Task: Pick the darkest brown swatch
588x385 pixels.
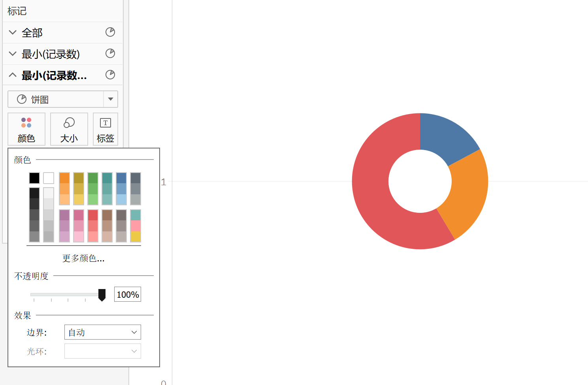Action: pyautogui.click(x=107, y=215)
